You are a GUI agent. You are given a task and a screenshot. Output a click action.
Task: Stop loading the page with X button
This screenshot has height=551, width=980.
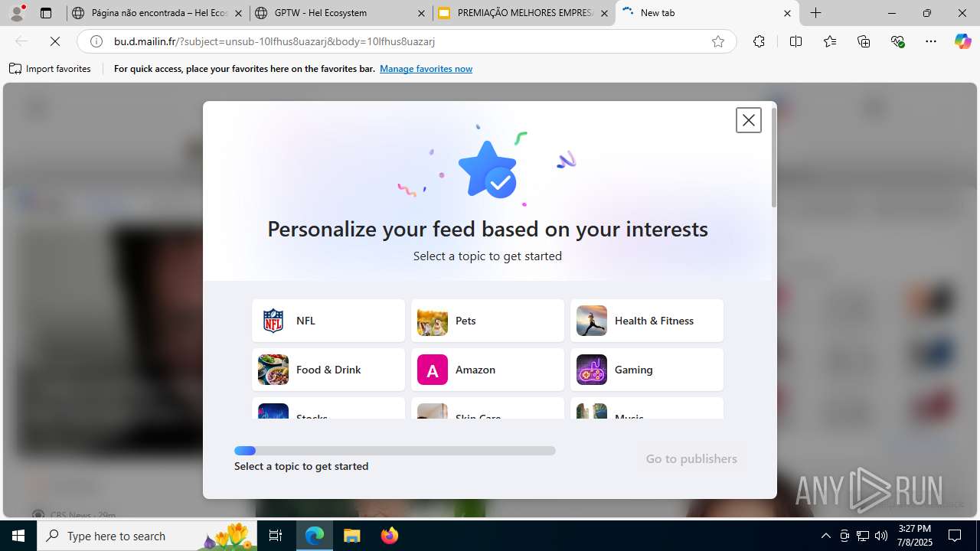[55, 41]
